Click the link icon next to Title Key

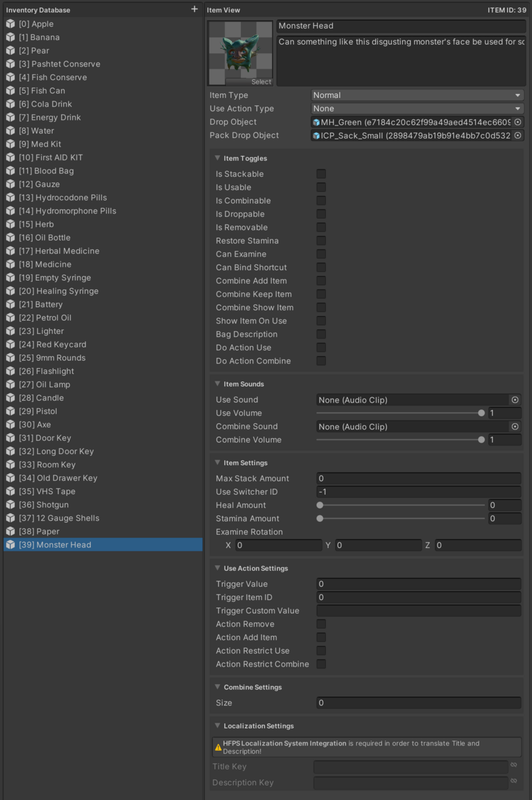[x=514, y=766]
